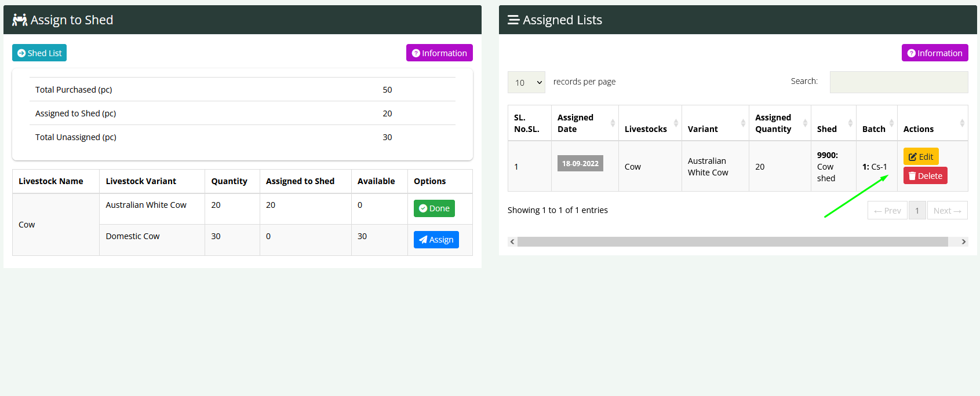Select page 1 in pagination
Viewport: 980px width, 396px height.
[x=917, y=211]
